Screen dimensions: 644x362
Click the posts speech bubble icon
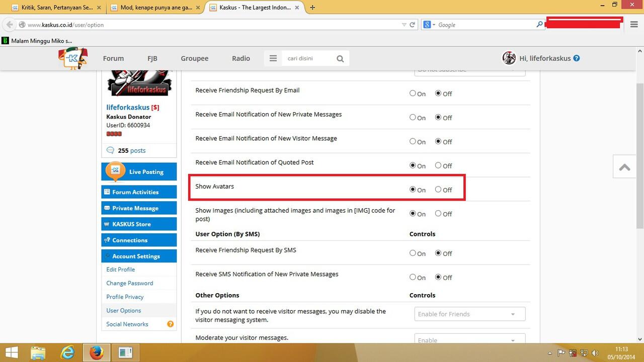[x=111, y=150]
